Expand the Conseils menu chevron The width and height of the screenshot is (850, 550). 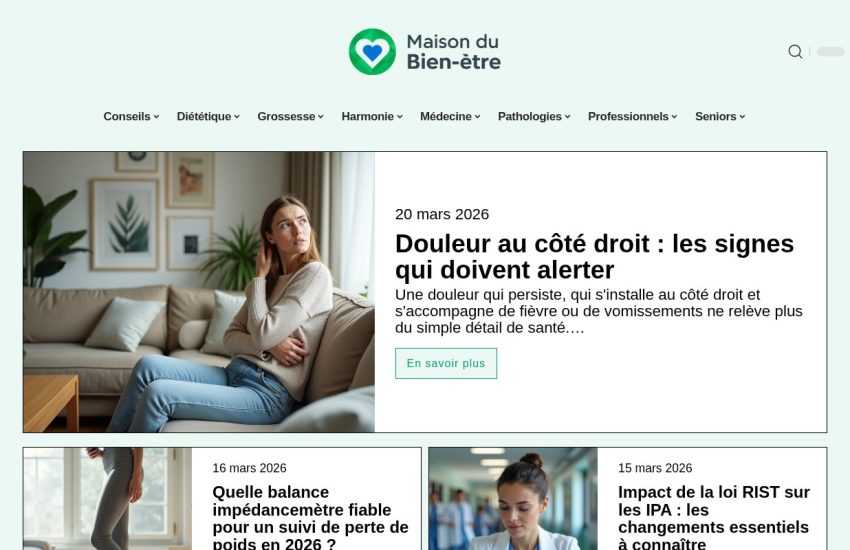156,117
